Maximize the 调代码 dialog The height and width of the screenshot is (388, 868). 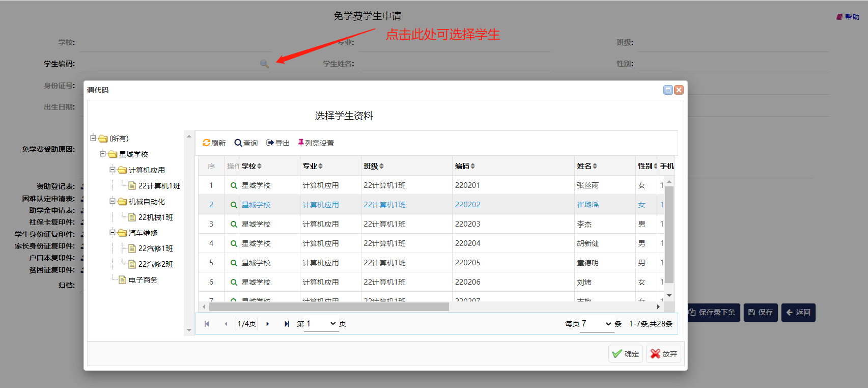668,90
